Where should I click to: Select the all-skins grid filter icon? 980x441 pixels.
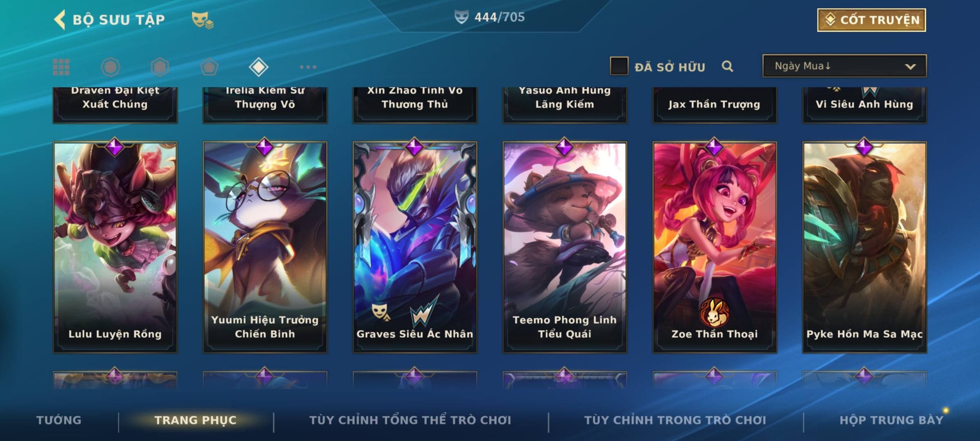(x=61, y=67)
